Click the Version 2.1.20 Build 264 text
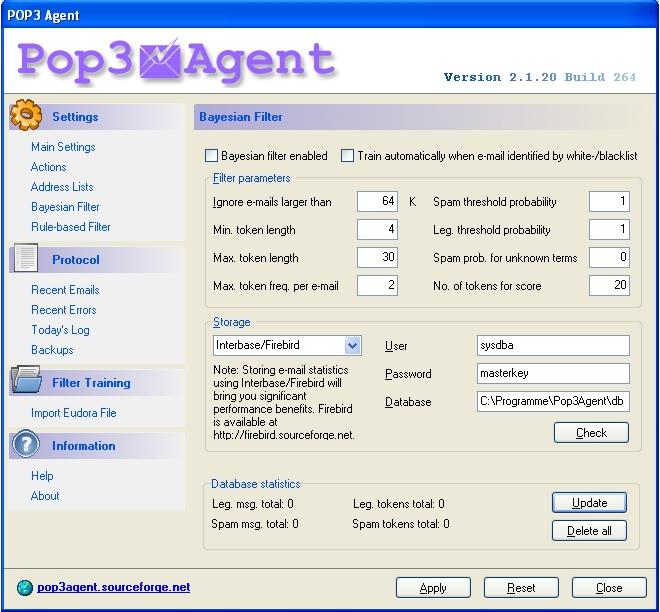Screen dimensions: 660x612 pyautogui.click(x=540, y=77)
